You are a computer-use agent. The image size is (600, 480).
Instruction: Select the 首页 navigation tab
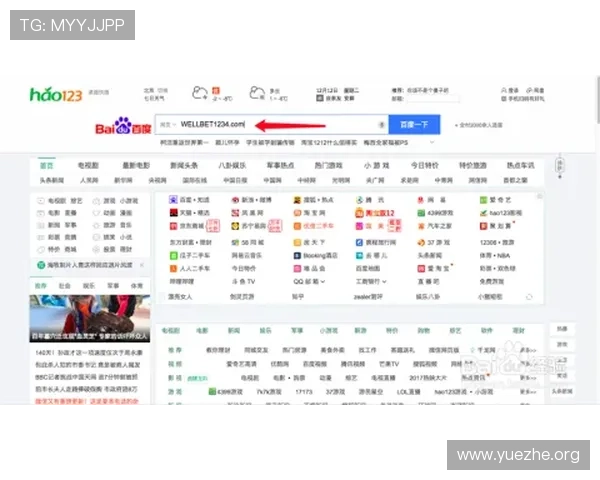click(x=47, y=165)
